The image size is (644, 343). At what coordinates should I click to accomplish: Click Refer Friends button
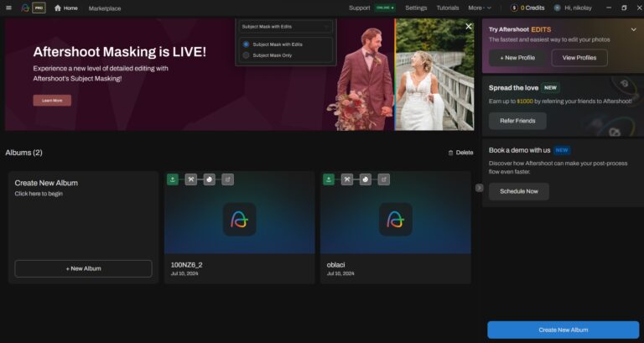pos(517,121)
